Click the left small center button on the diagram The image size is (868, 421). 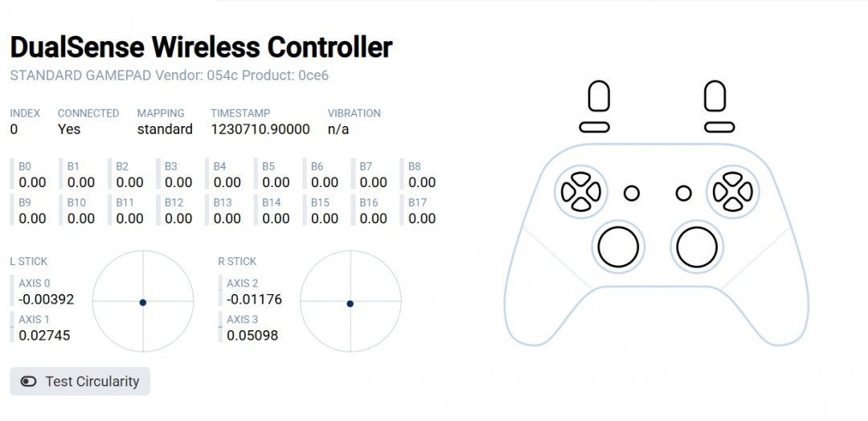[632, 193]
